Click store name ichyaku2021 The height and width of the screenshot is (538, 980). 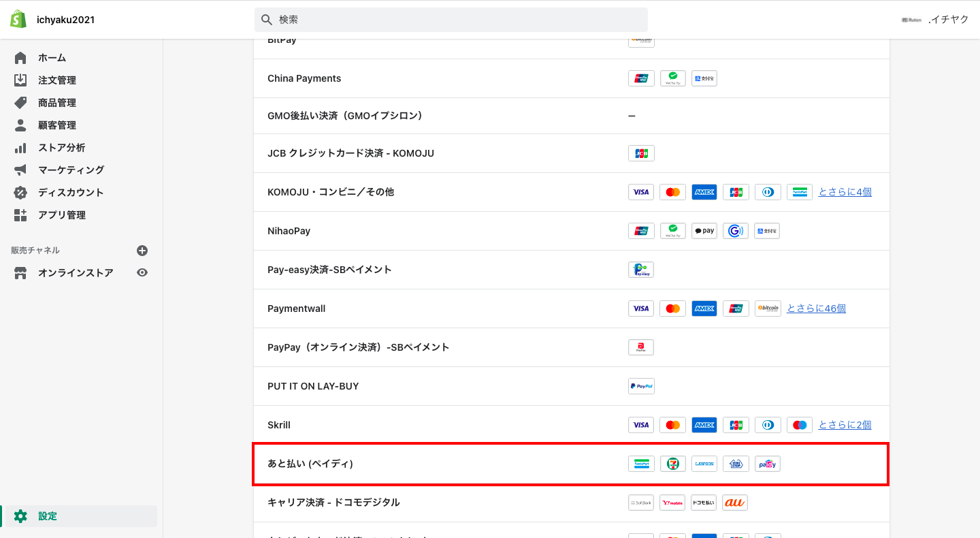[65, 20]
